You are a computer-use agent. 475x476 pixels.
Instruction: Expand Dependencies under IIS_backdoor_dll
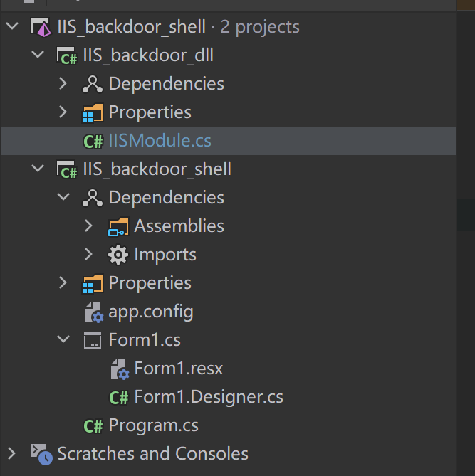[x=63, y=83]
